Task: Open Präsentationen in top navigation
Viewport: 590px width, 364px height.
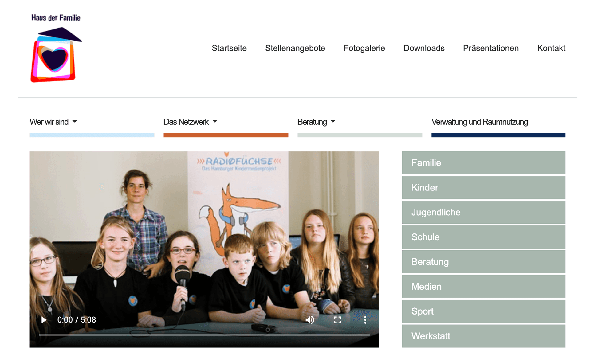Action: click(x=491, y=48)
